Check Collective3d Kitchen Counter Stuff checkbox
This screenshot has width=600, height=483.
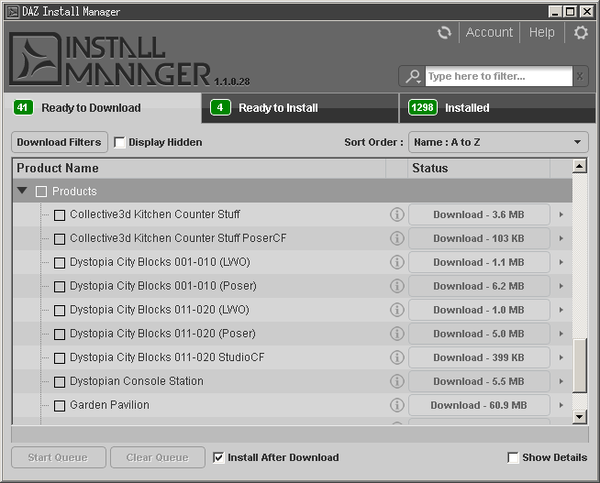[59, 215]
